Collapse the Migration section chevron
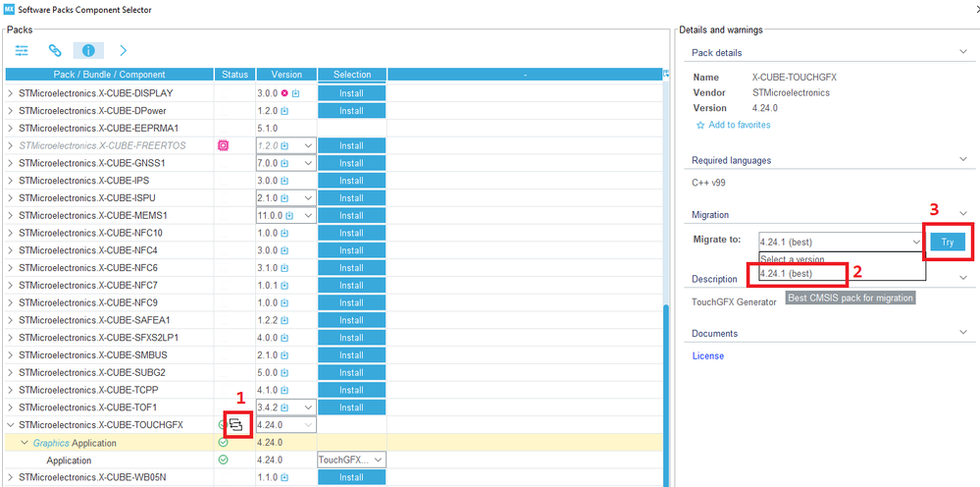Image resolution: width=980 pixels, height=487 pixels. (963, 214)
